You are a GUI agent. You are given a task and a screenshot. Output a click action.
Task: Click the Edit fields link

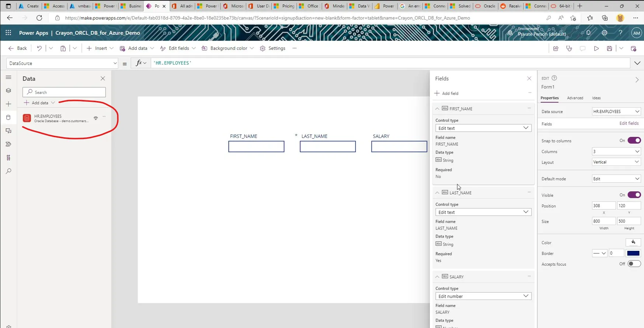tap(629, 123)
